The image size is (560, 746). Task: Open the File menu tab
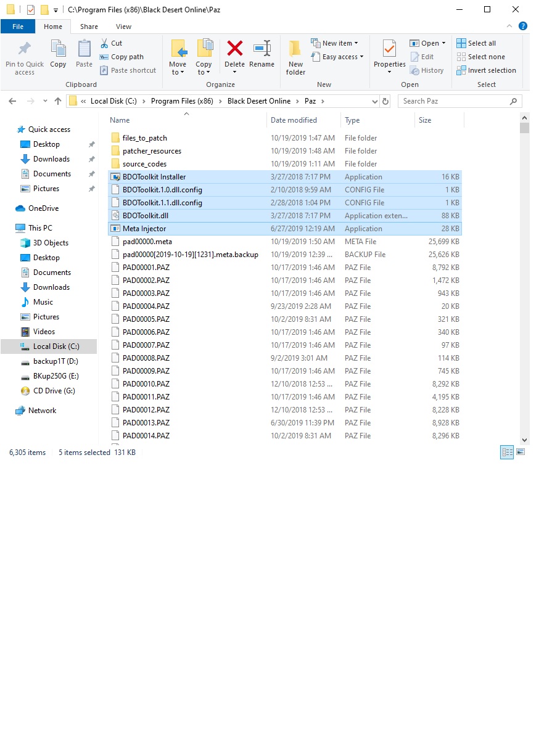(18, 27)
